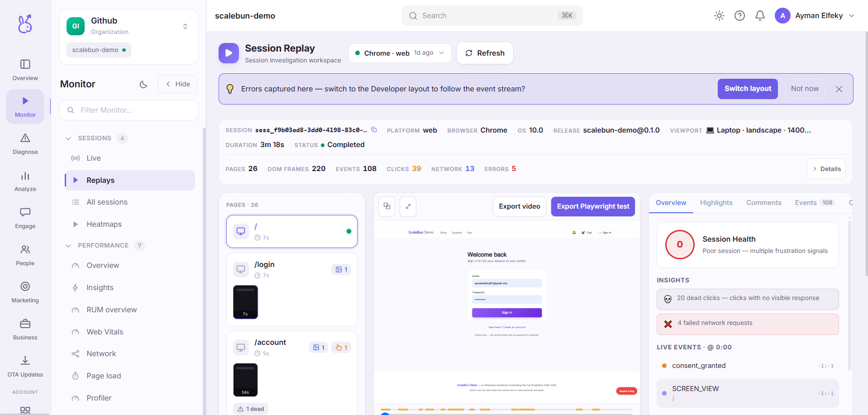868x415 pixels.
Task: Focus the Filter Monitor input
Action: (129, 110)
